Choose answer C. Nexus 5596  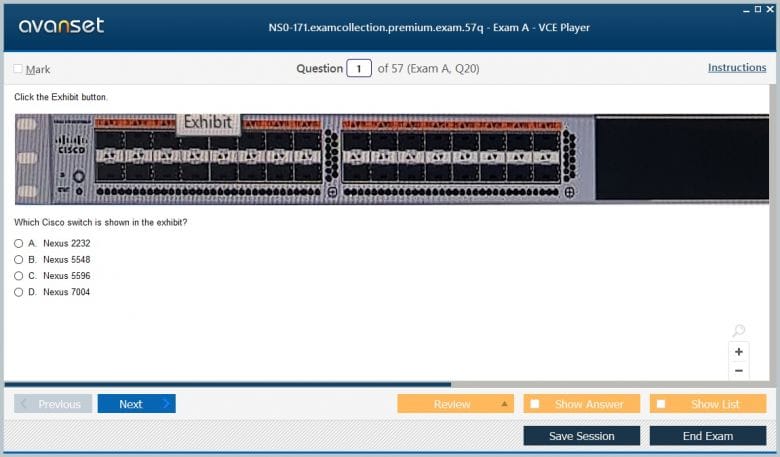tap(19, 276)
